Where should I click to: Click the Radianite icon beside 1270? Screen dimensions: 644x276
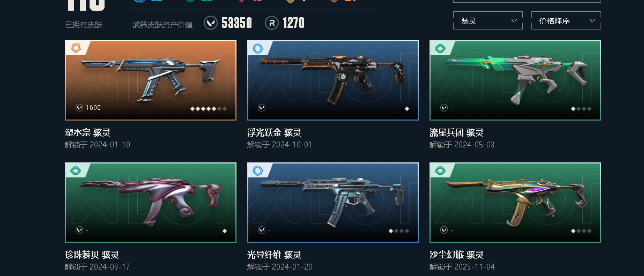[x=272, y=23]
